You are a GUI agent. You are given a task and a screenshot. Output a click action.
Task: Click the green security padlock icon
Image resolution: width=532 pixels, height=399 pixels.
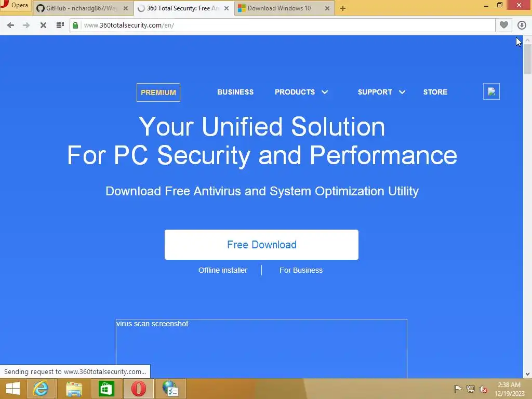[x=75, y=25]
